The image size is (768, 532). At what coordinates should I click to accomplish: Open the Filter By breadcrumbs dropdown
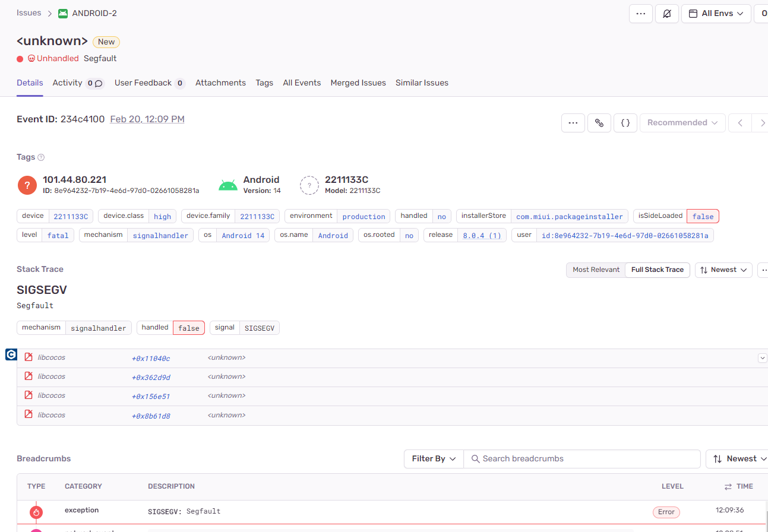click(x=434, y=459)
